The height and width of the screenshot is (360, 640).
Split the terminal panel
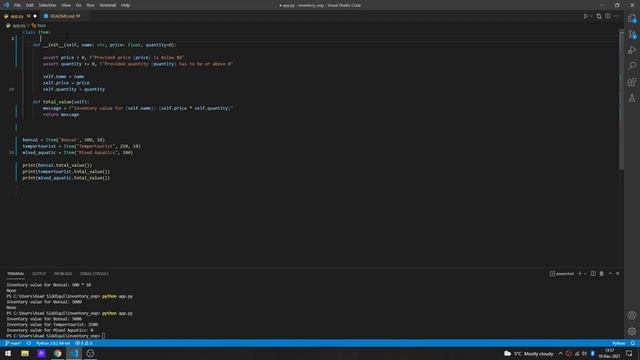pos(593,273)
